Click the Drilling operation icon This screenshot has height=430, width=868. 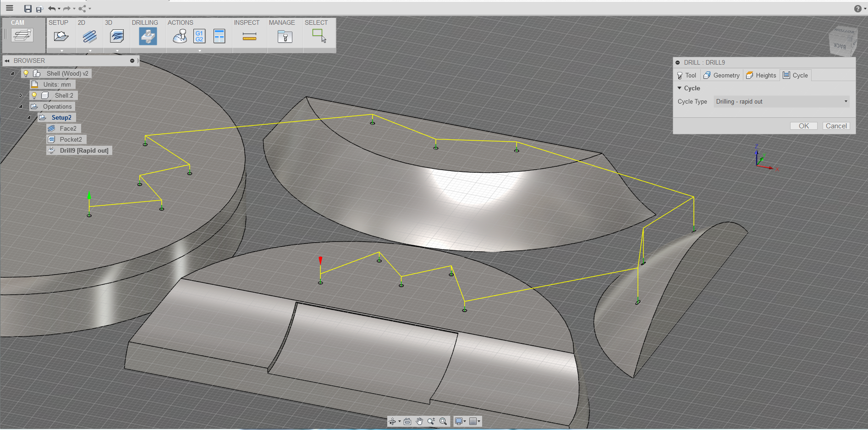pos(148,36)
